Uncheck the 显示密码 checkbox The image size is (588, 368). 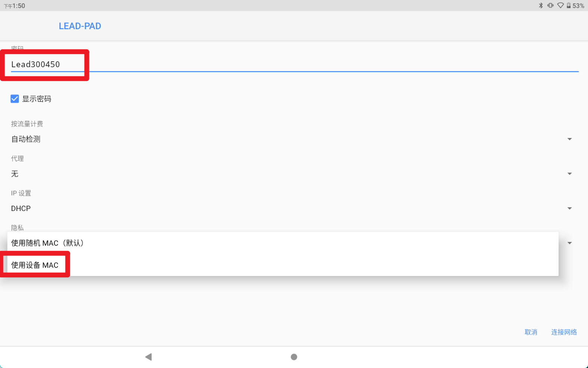click(15, 99)
